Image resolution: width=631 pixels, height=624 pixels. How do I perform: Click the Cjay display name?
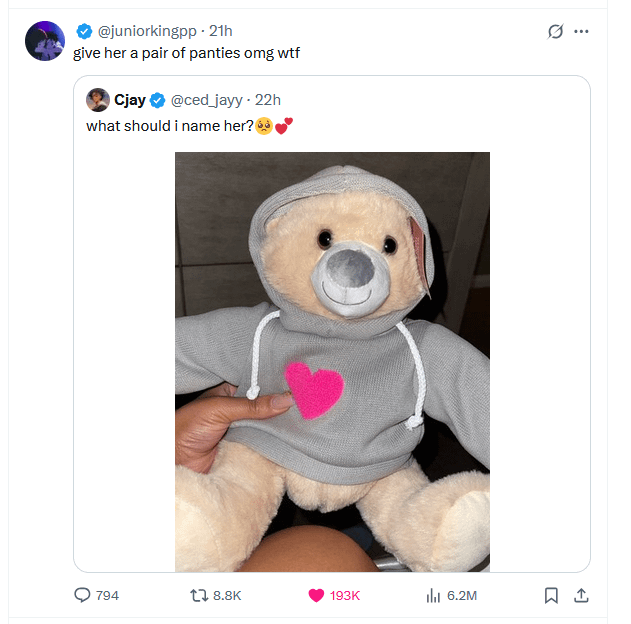[x=130, y=100]
